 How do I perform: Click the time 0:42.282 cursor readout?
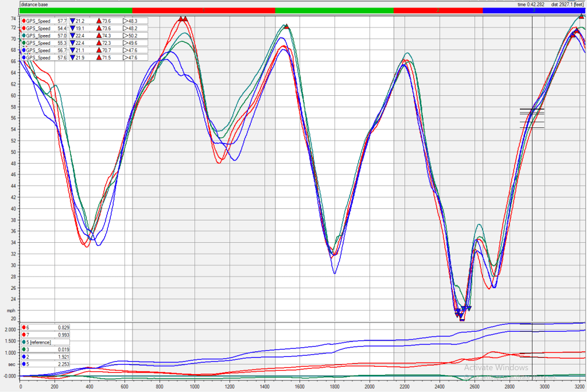(x=530, y=4)
